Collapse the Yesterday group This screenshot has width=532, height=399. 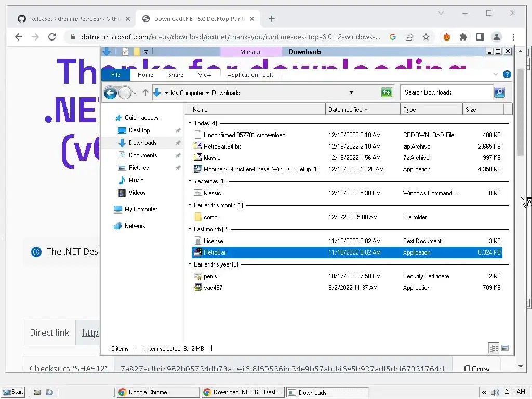point(190,181)
